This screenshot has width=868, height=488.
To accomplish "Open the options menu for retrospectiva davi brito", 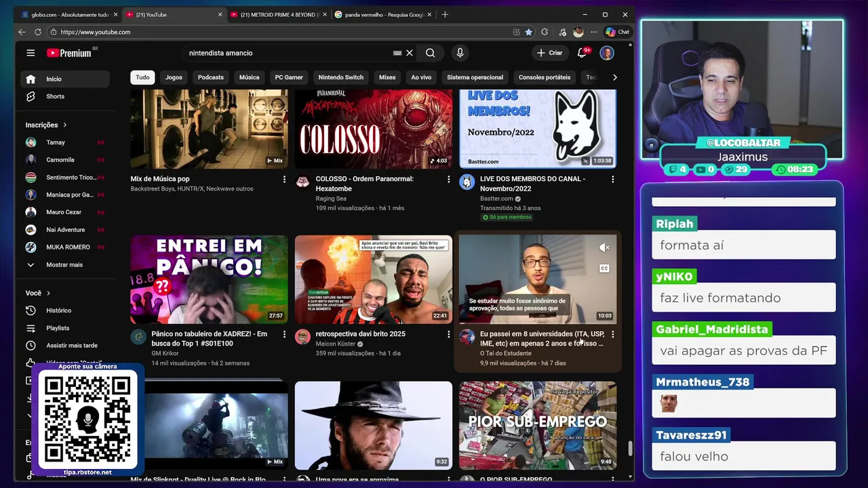I will pyautogui.click(x=448, y=335).
